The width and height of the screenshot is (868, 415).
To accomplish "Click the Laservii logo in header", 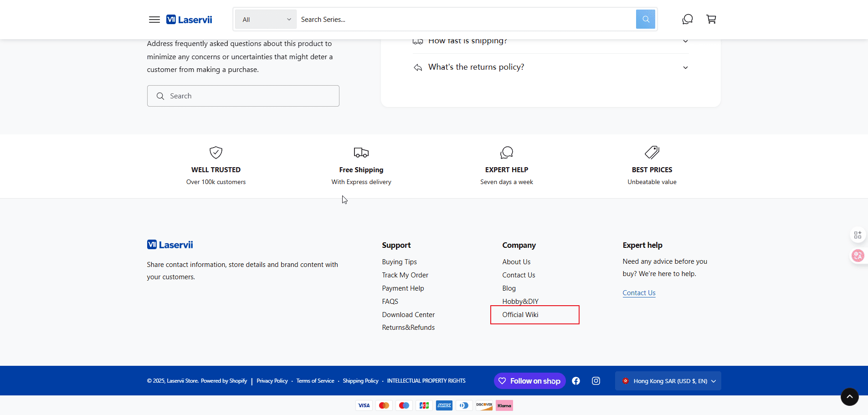I will pyautogui.click(x=189, y=20).
